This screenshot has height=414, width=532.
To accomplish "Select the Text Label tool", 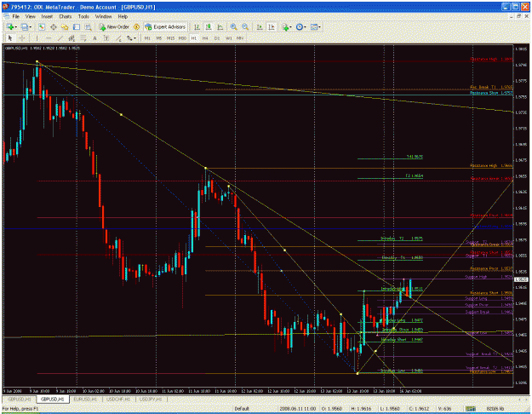I will click(106, 38).
